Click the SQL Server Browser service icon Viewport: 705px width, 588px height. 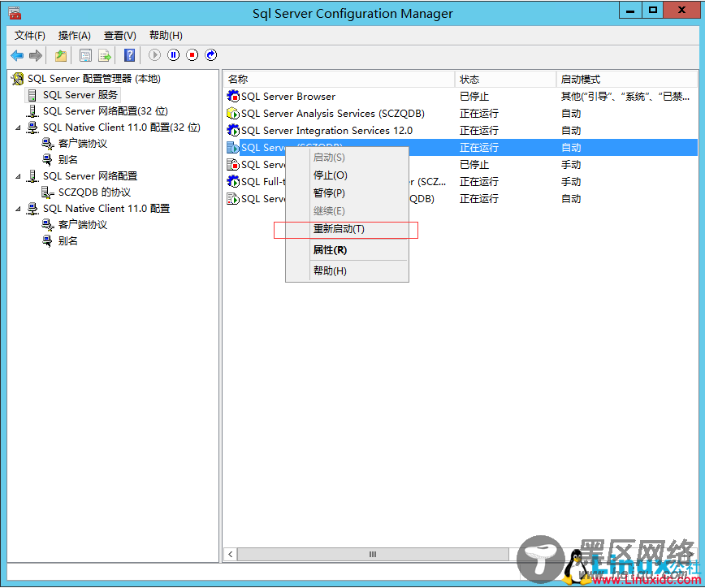(x=233, y=96)
